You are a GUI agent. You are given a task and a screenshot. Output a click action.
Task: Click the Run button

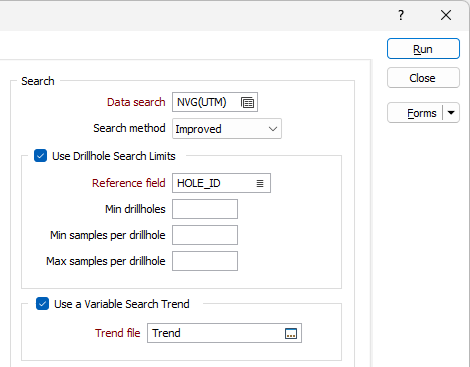point(423,49)
